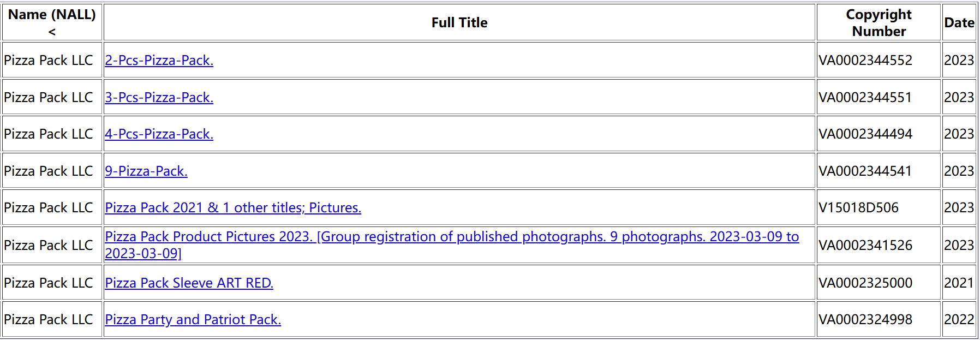Open Pizza Pack Product Pictures 2023 link

pyautogui.click(x=452, y=244)
